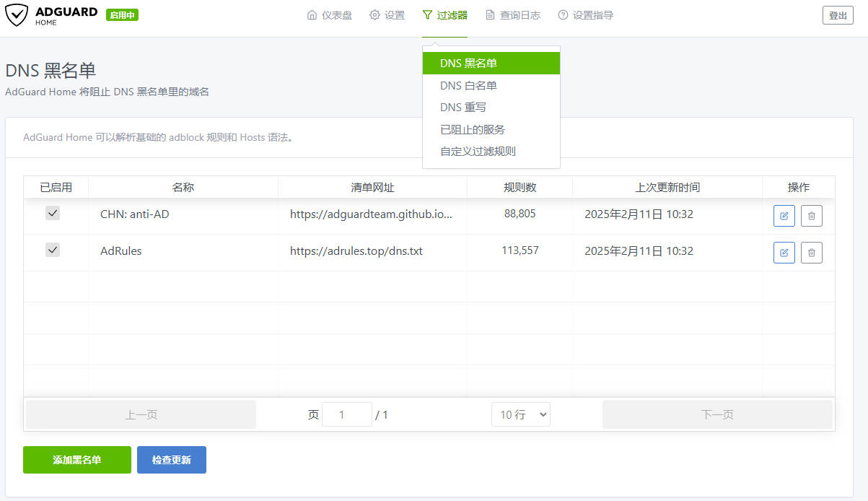Click the 登出 logout button
The width and height of the screenshot is (868, 501).
point(838,15)
